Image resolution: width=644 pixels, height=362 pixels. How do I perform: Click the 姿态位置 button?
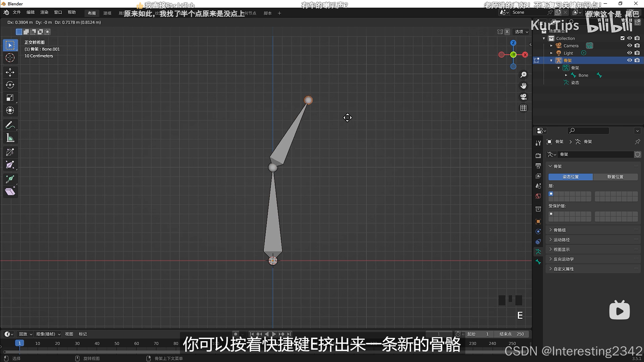click(x=571, y=177)
